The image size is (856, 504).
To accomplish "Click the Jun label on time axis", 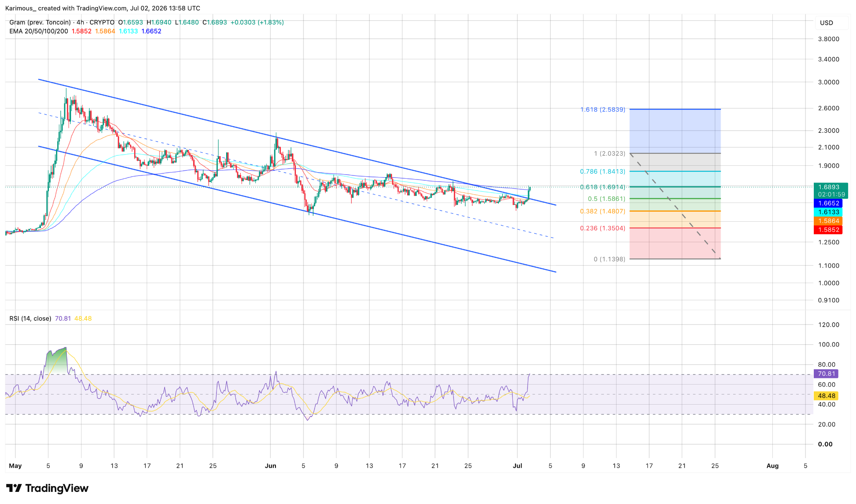I will (x=270, y=466).
